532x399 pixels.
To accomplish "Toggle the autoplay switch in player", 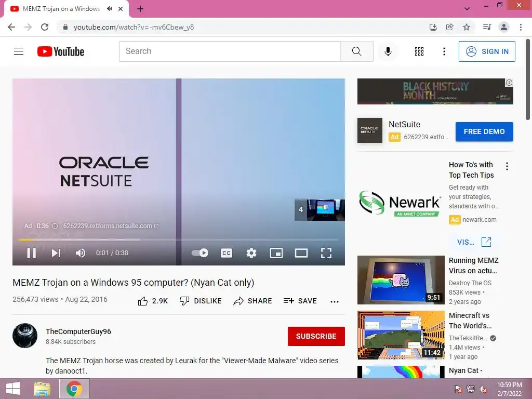I will [200, 253].
